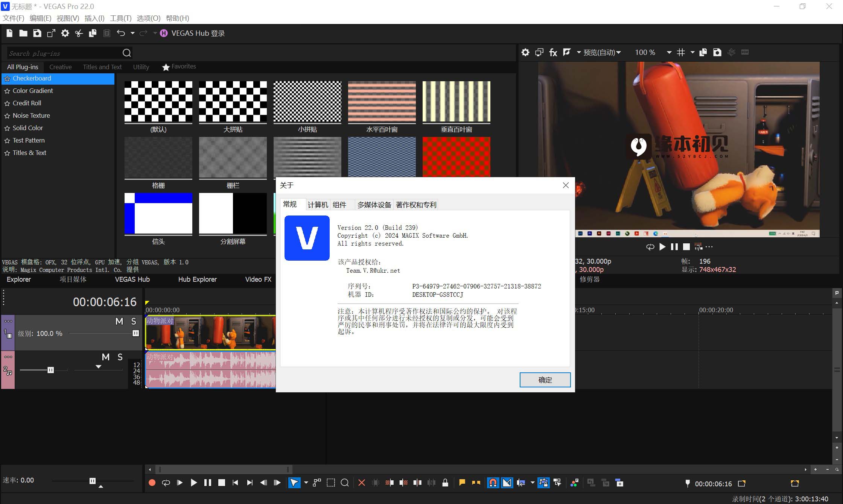
Task: Copy preview snapshot to clipboard
Action: [x=703, y=52]
